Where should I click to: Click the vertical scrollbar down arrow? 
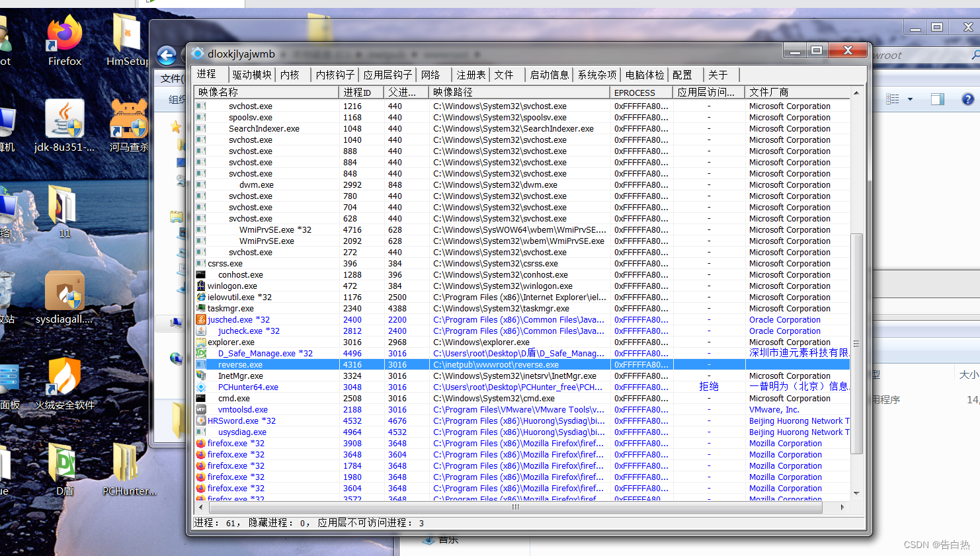pyautogui.click(x=856, y=493)
